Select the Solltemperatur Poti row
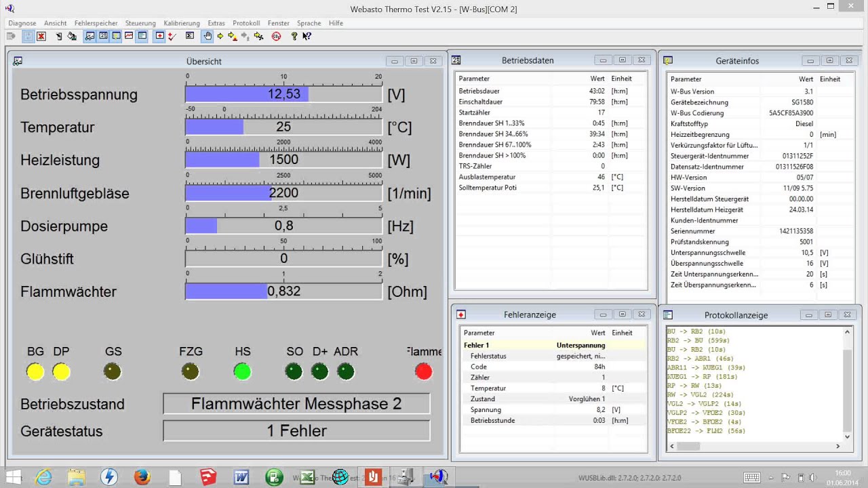The height and width of the screenshot is (488, 868). 551,188
